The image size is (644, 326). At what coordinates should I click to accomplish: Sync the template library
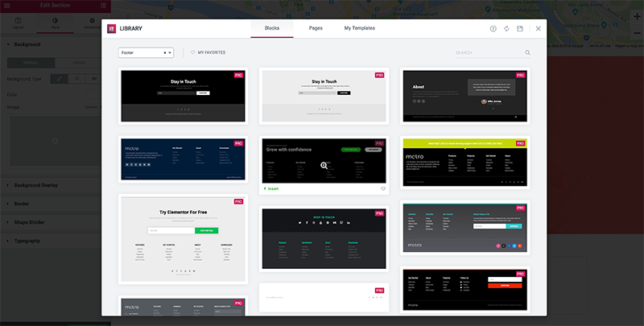pyautogui.click(x=506, y=28)
